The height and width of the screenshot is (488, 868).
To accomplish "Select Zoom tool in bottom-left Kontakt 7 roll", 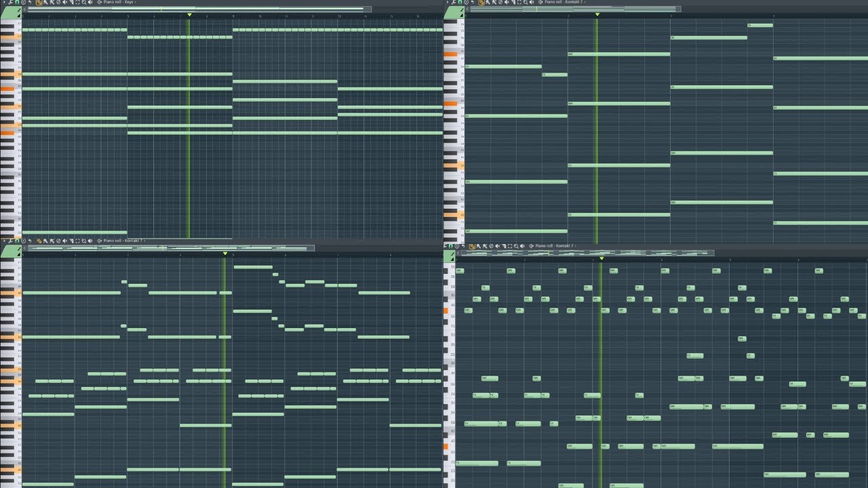I will 84,241.
